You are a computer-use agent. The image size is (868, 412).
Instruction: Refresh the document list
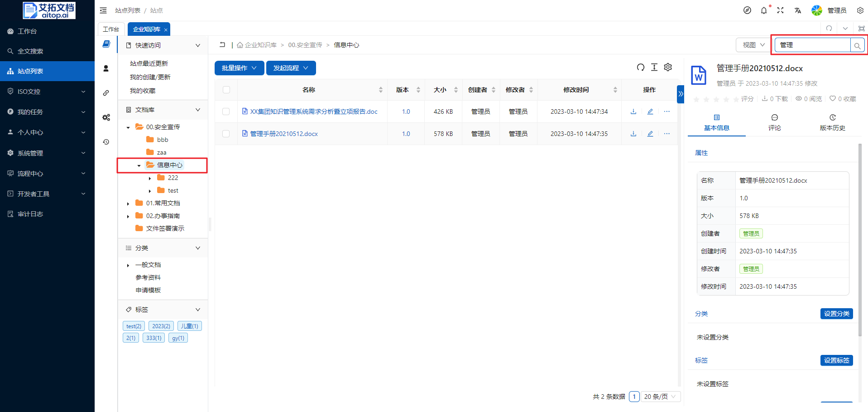point(640,68)
